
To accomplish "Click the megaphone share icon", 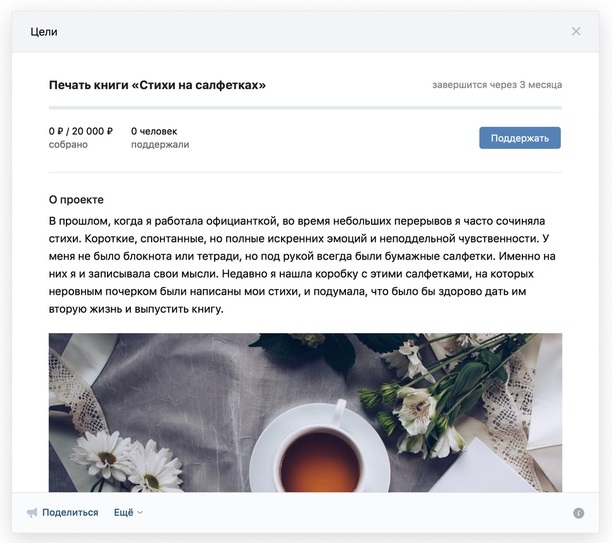I will coord(32,513).
